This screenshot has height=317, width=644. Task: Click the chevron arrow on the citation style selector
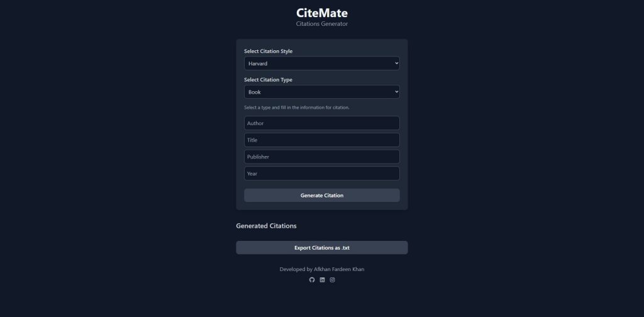tap(396, 64)
